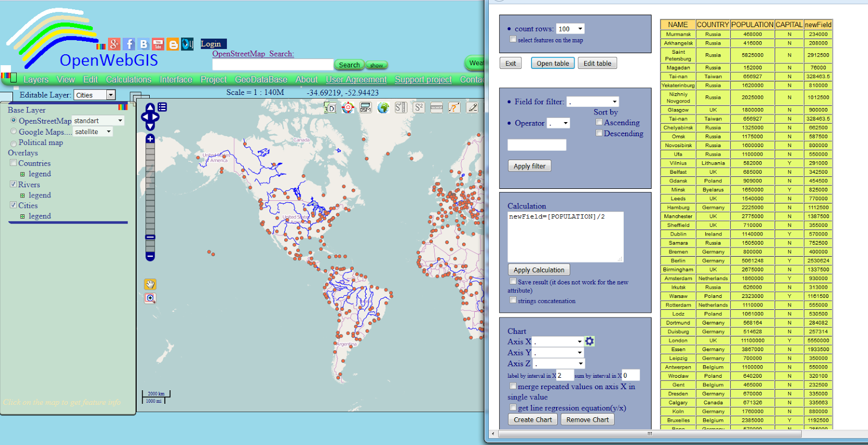
Task: Open the Axis Z dropdown
Action: coord(559,364)
